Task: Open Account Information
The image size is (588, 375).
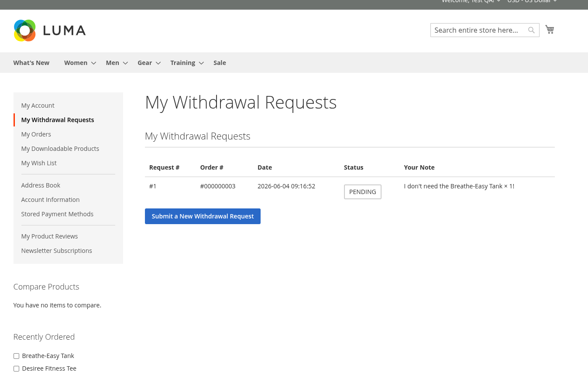Action: [x=50, y=200]
